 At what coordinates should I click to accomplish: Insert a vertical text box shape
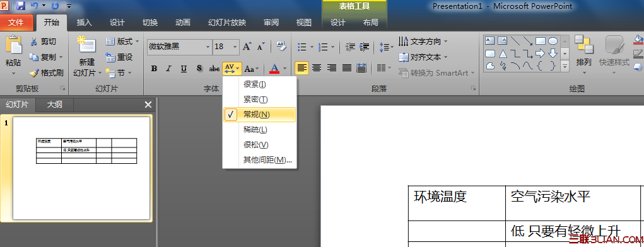(x=502, y=41)
